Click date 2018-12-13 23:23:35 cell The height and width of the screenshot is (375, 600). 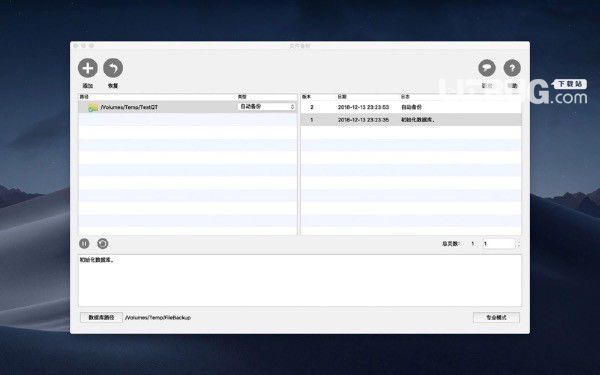tap(363, 120)
